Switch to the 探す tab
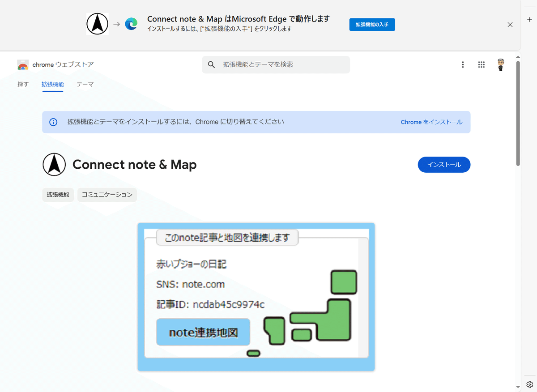The image size is (537, 392). [23, 84]
